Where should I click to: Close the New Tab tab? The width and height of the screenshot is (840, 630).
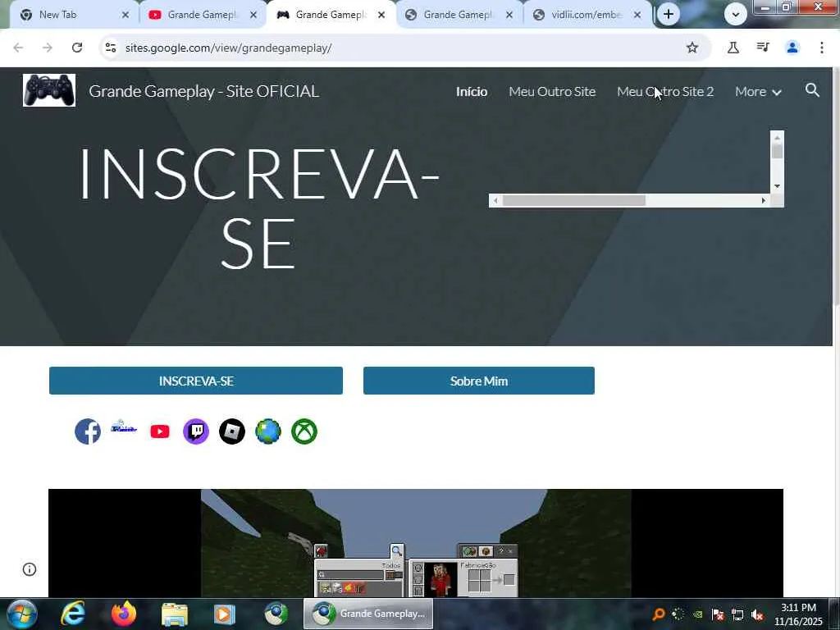pyautogui.click(x=126, y=15)
